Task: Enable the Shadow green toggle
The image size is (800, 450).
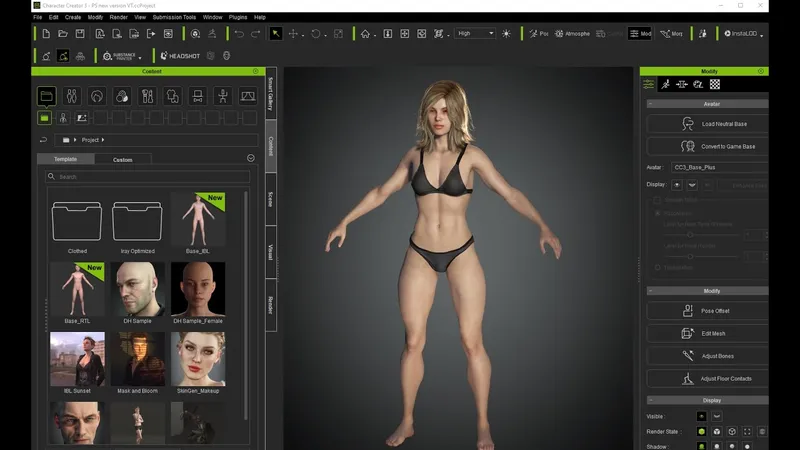Action: click(702, 446)
